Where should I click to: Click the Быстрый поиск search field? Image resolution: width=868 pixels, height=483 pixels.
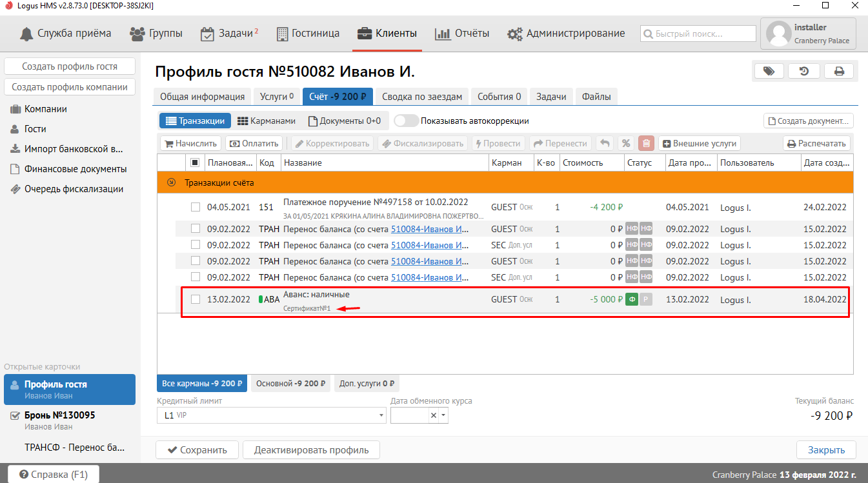click(698, 34)
